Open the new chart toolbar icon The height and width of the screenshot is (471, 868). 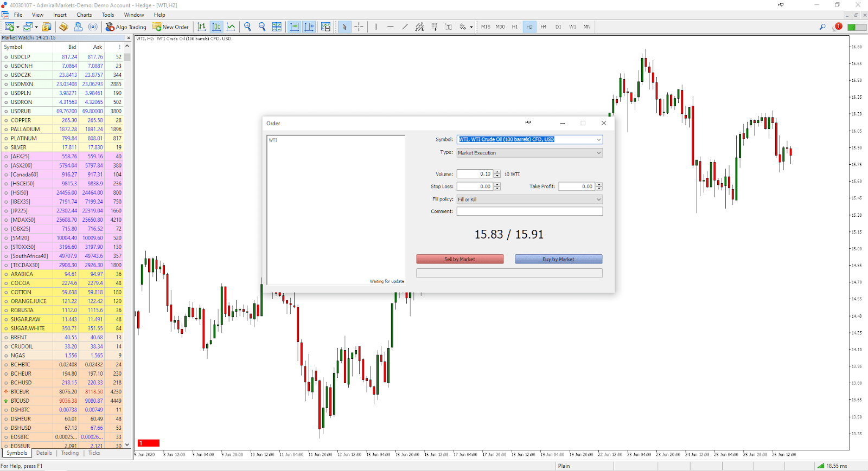tap(9, 27)
